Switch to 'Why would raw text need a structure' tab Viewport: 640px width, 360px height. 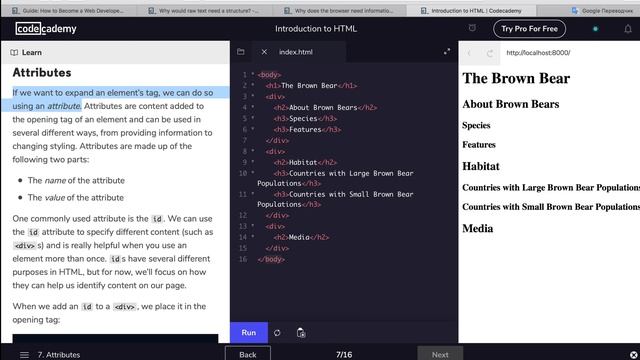204,11
